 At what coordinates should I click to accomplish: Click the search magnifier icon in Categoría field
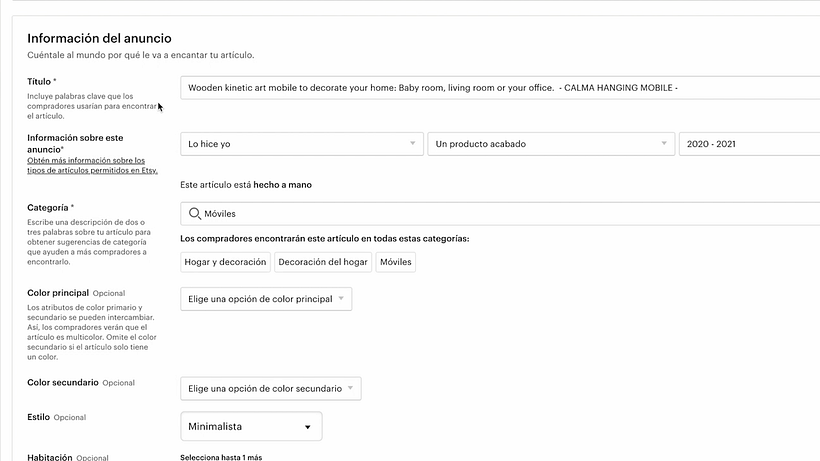[195, 214]
